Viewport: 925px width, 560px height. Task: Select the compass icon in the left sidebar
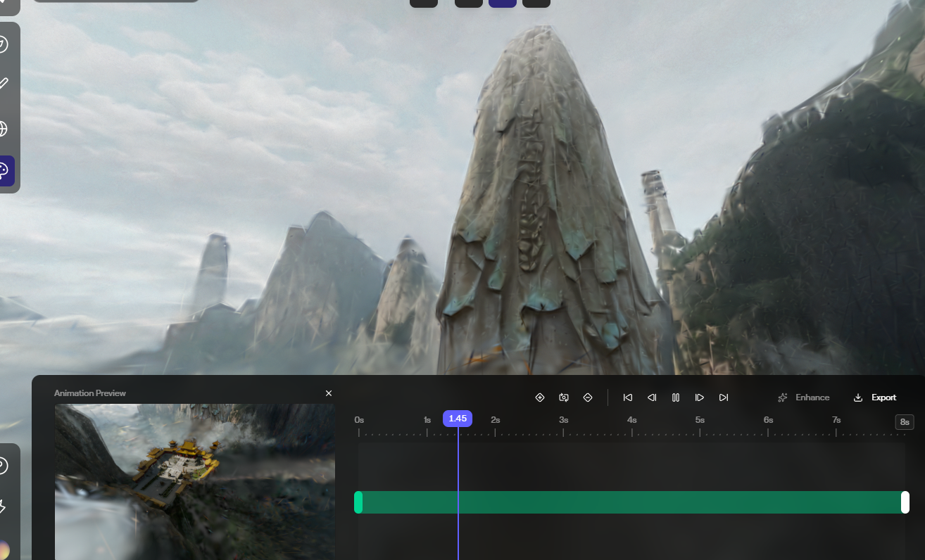(5, 44)
